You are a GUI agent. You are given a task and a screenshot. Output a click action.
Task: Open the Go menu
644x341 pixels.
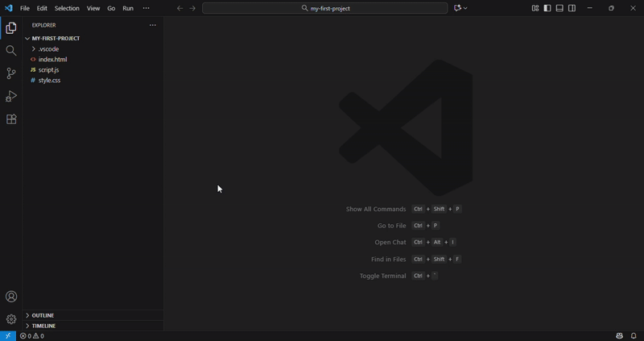click(111, 8)
